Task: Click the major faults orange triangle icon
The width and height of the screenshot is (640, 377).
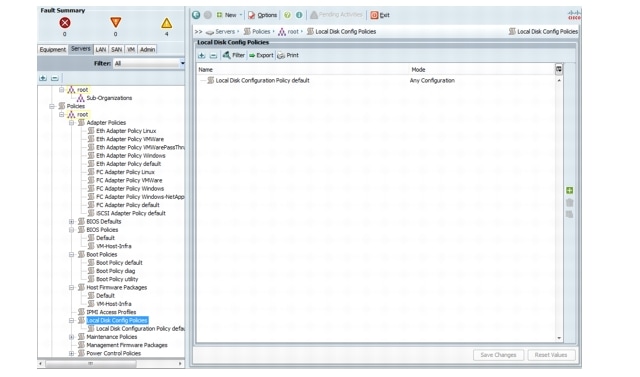Action: pyautogui.click(x=116, y=22)
